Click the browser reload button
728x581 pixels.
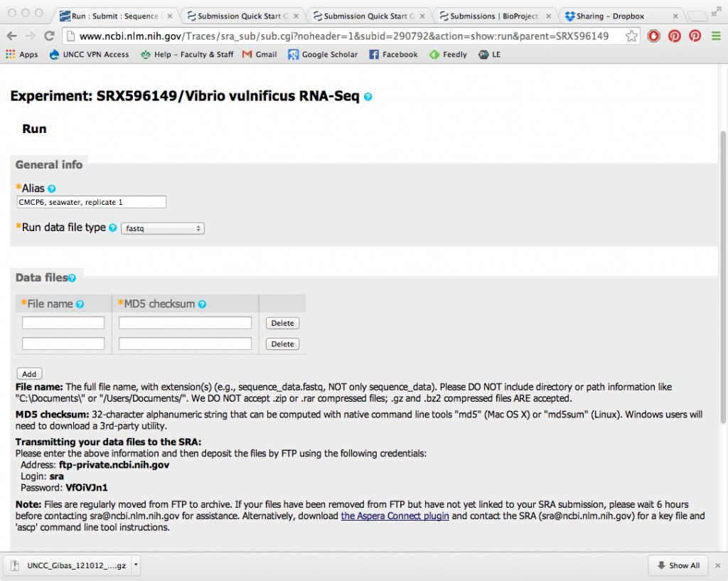pos(49,36)
